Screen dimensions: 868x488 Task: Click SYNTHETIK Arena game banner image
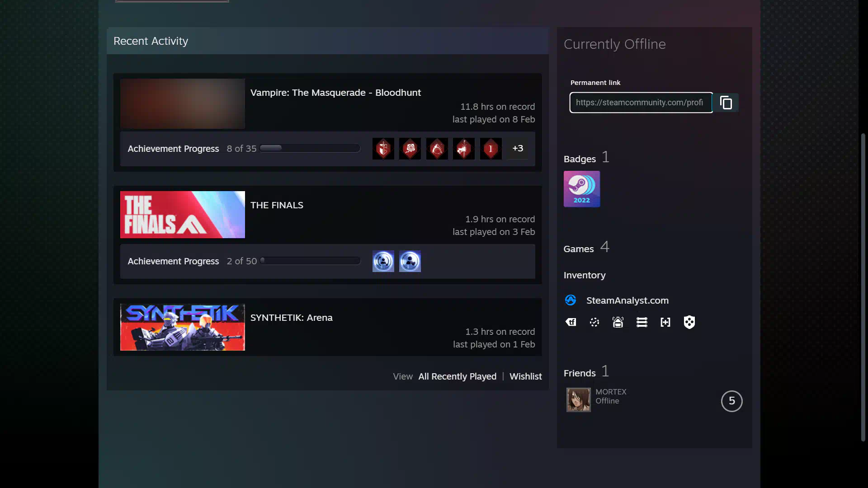pos(182,327)
